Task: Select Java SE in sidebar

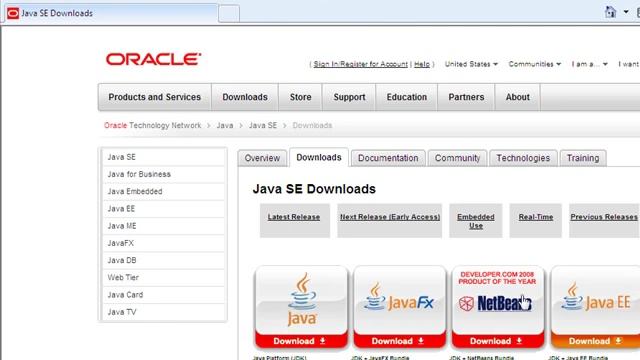Action: [x=163, y=157]
